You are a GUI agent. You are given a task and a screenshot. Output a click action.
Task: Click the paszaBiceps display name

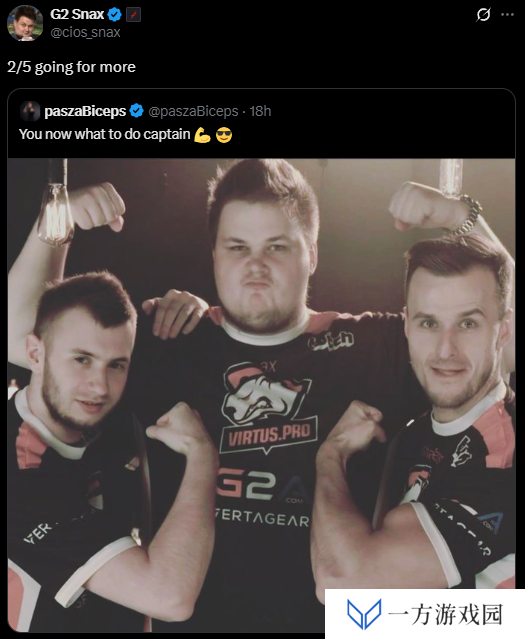[85, 111]
